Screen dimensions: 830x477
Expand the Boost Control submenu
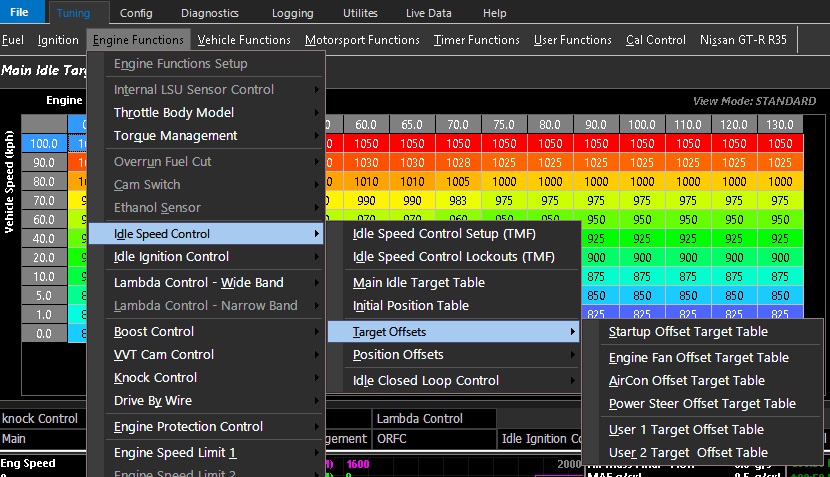pyautogui.click(x=154, y=331)
